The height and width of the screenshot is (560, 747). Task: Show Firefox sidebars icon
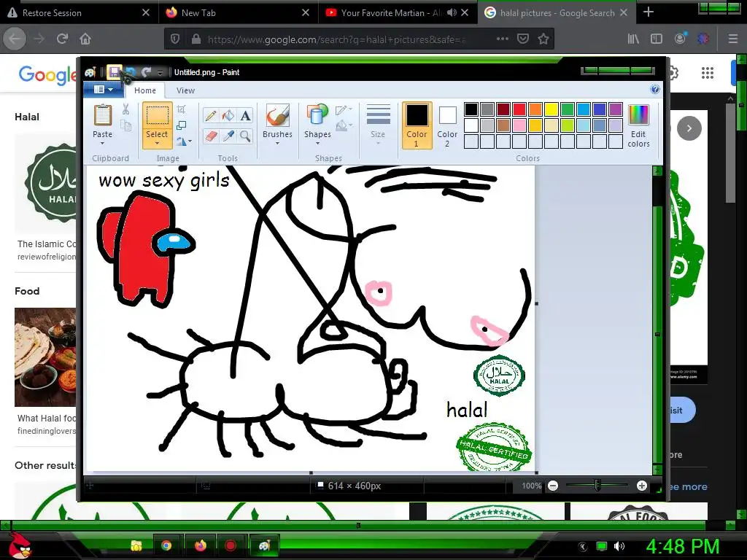pyautogui.click(x=657, y=39)
